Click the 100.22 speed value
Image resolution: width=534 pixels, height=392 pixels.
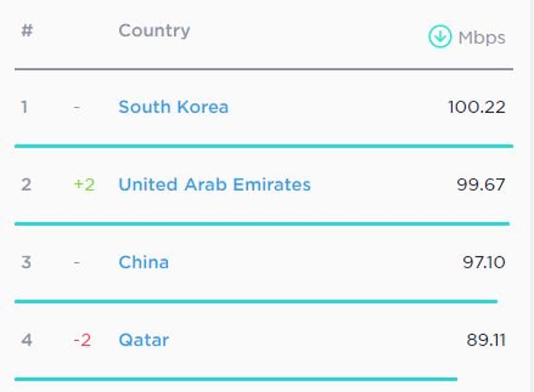point(477,107)
